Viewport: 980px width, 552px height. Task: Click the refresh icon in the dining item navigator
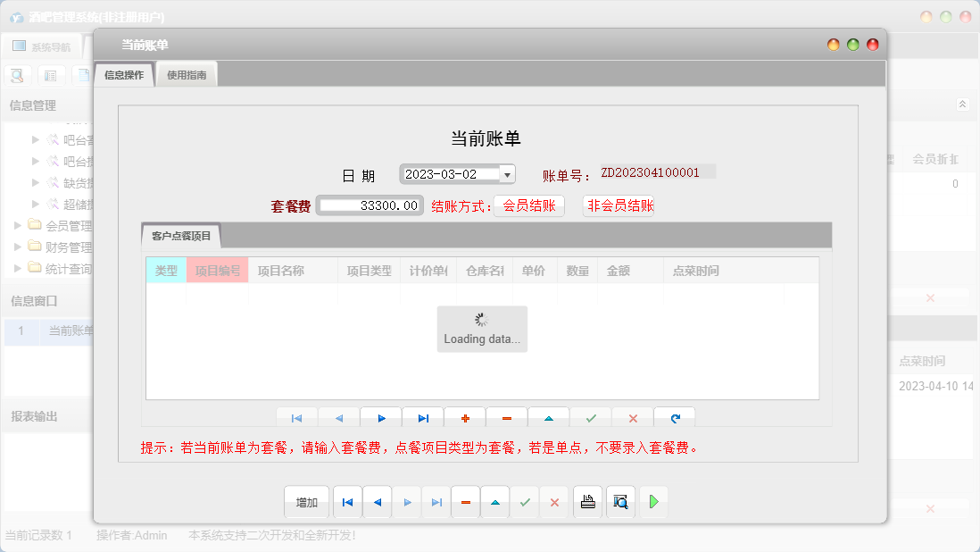click(676, 417)
